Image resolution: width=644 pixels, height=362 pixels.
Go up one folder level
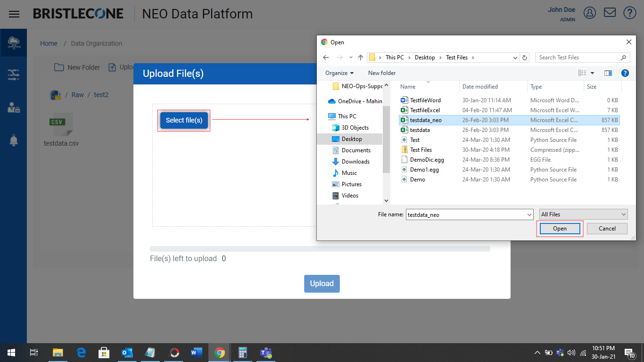pyautogui.click(x=361, y=58)
